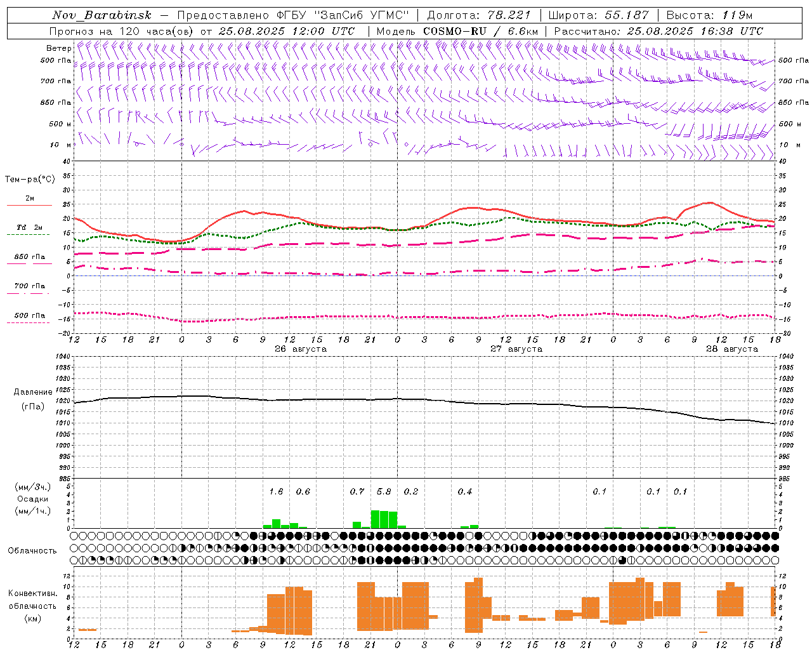This screenshot has height=650, width=812.
Task: Click the Рассчитано: 25.08.2025 16:38 UTC text
Action: click(x=658, y=31)
